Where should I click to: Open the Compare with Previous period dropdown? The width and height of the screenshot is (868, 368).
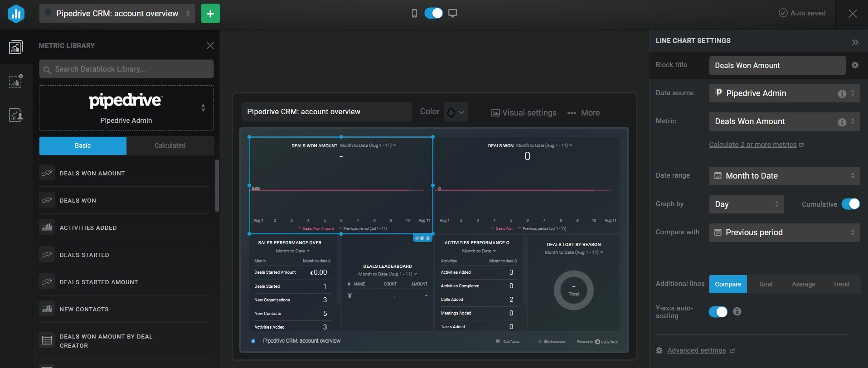tap(785, 232)
